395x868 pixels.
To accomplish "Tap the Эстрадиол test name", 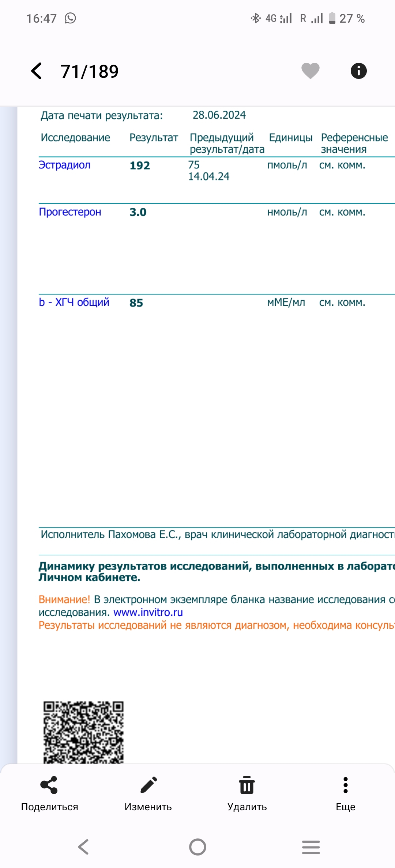I will [64, 165].
